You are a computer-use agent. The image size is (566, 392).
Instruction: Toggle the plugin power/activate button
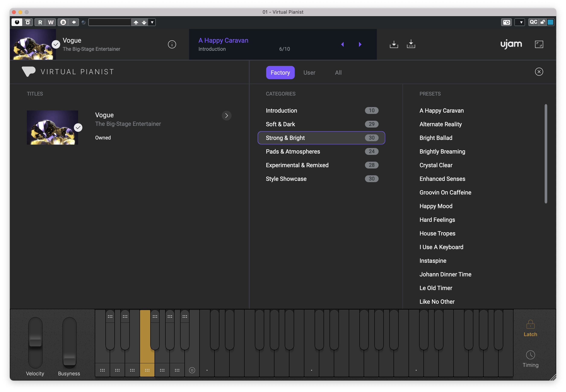[x=17, y=22]
